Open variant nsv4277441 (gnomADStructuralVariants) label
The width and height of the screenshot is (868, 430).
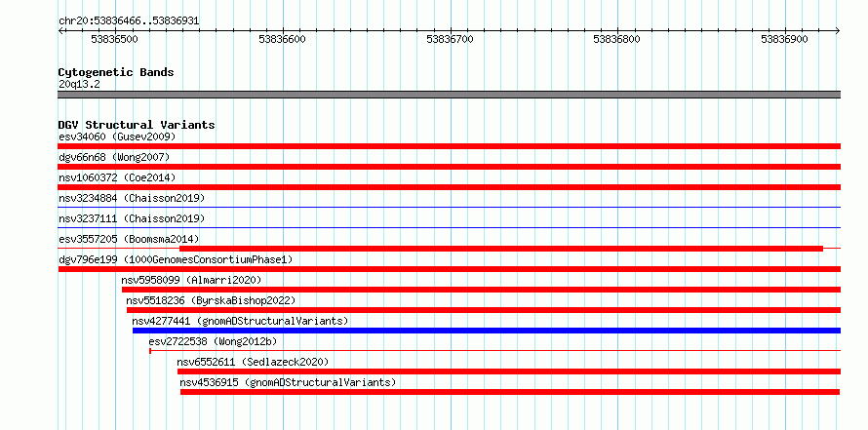click(240, 321)
